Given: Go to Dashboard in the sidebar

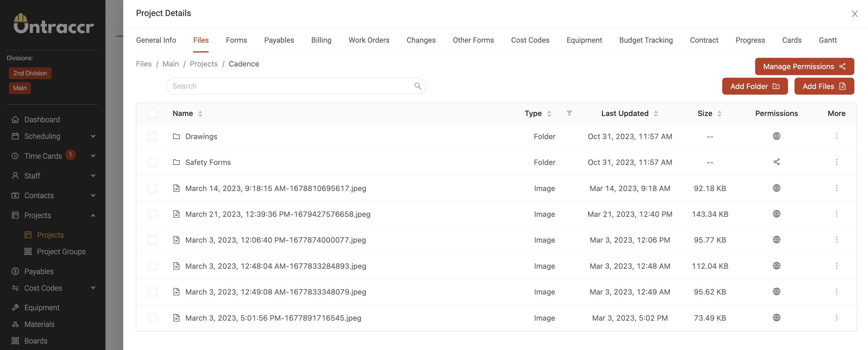Looking at the screenshot, I should (x=42, y=120).
